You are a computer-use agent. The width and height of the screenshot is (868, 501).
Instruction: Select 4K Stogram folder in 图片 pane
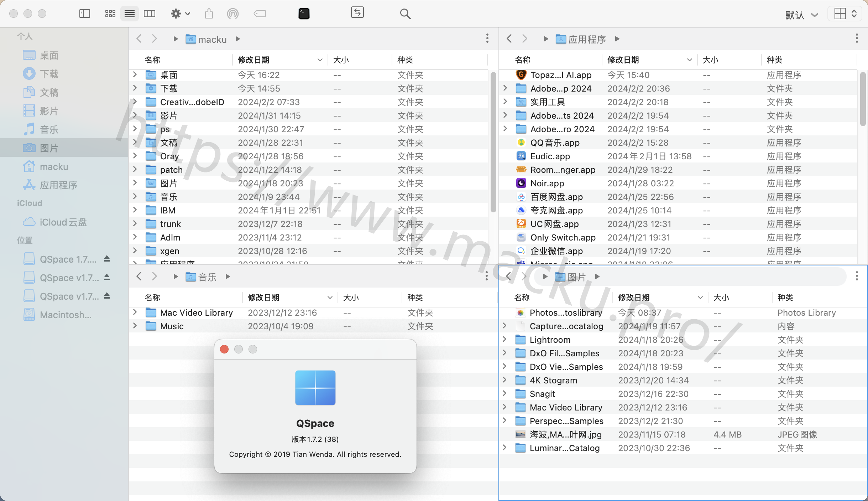pyautogui.click(x=683, y=380)
